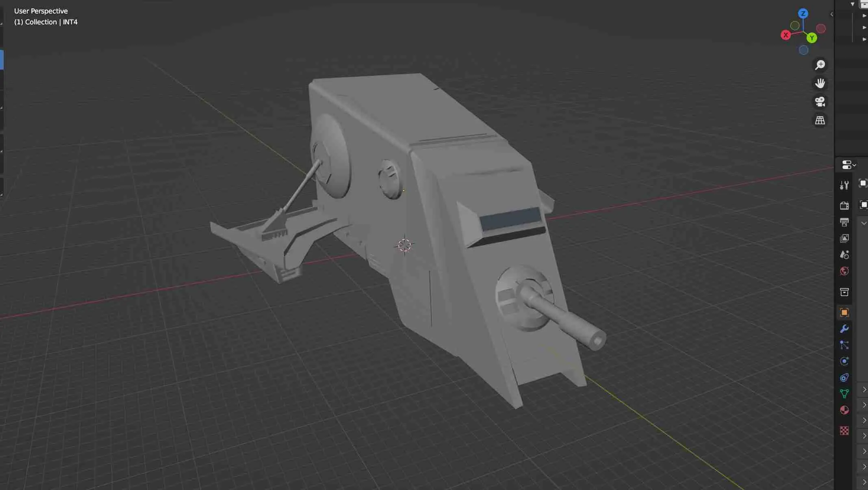
Task: Click the dim olive negative Y gizmo circle
Action: tap(795, 26)
